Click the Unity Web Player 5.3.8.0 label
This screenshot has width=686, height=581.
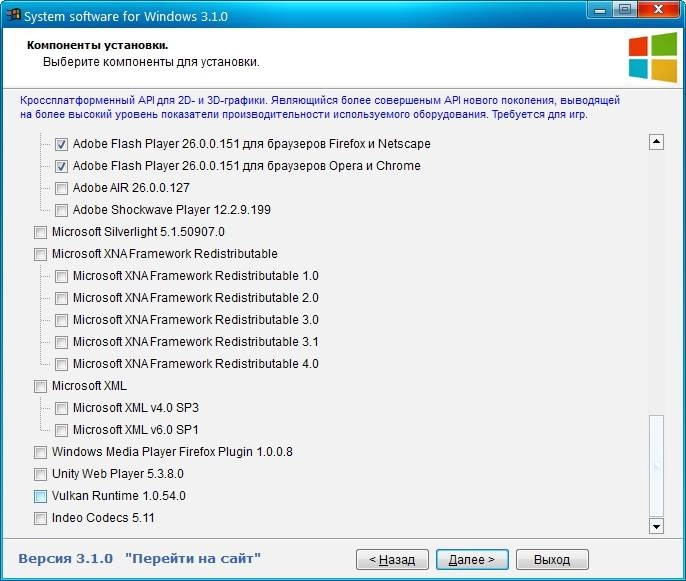pos(118,474)
